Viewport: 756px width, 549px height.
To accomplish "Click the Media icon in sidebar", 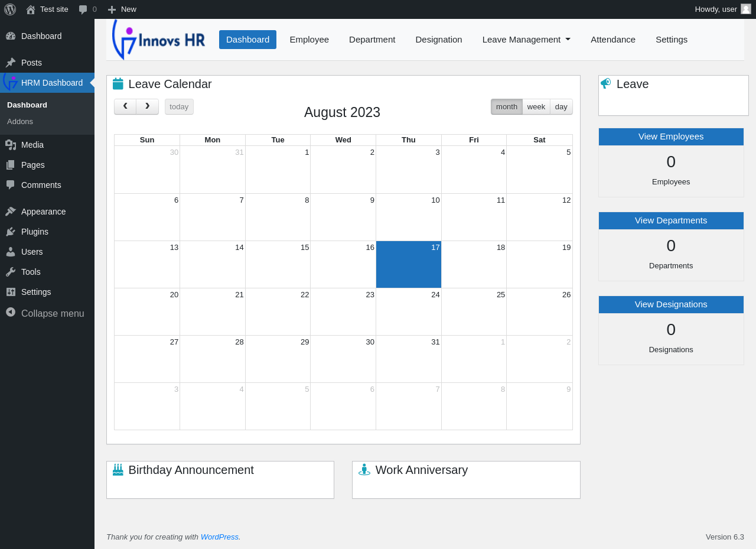I will (11, 145).
